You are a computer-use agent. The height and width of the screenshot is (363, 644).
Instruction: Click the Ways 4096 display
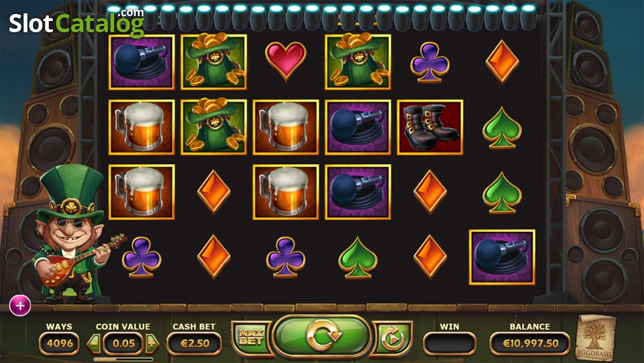coord(59,343)
